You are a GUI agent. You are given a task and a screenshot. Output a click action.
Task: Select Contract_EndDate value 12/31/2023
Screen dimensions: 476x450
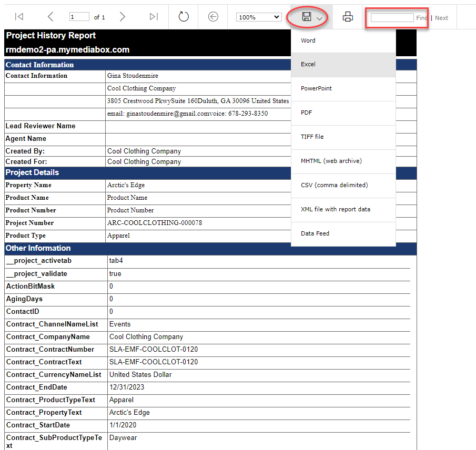coord(127,387)
